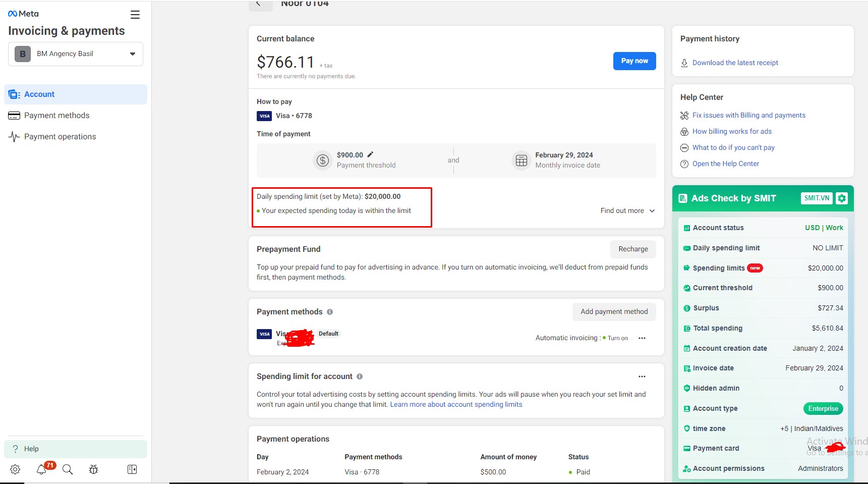Click the Recharge button

coord(633,249)
